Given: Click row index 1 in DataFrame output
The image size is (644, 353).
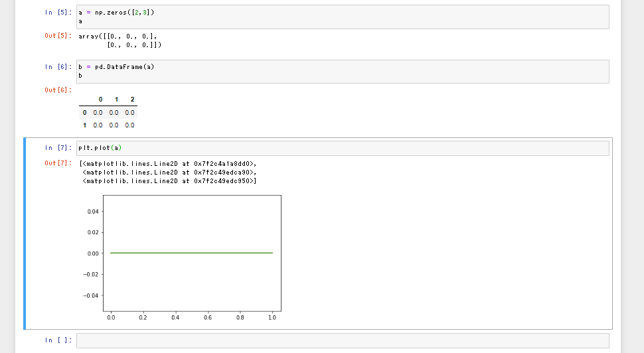Looking at the screenshot, I should [x=84, y=125].
